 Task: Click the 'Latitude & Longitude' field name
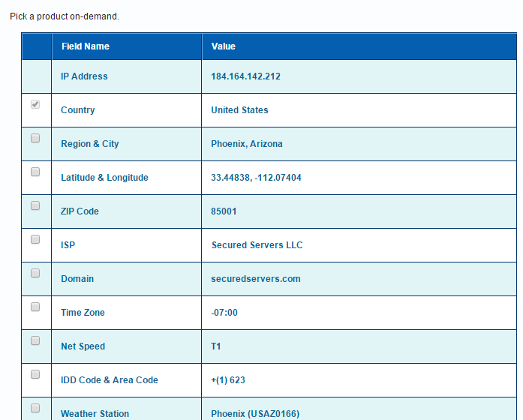tap(104, 177)
